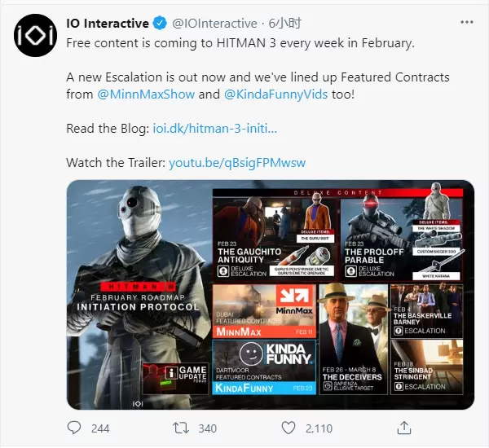
Task: Click the Game Update info icon
Action: click(171, 373)
